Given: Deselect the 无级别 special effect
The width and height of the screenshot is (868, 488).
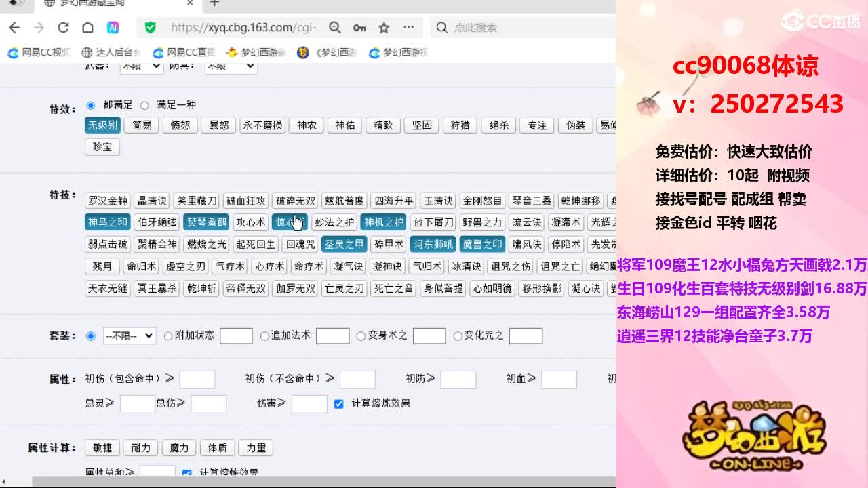Looking at the screenshot, I should [x=102, y=125].
